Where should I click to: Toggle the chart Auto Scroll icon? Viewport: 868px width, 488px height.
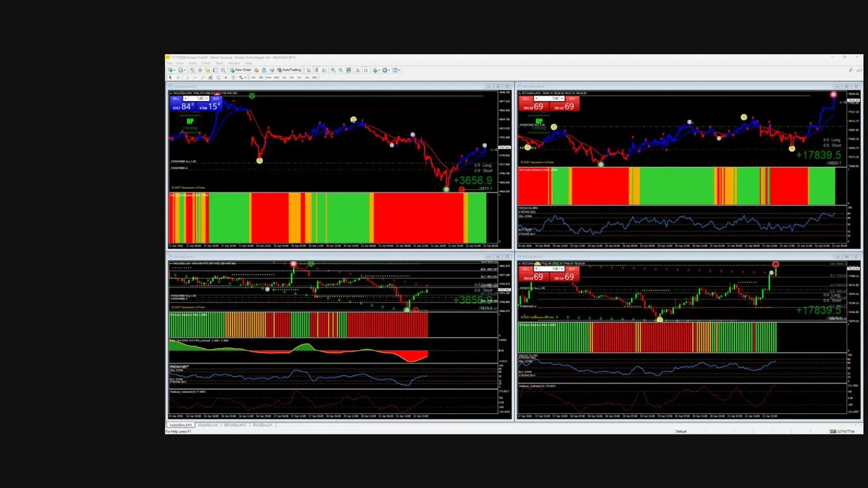[358, 70]
